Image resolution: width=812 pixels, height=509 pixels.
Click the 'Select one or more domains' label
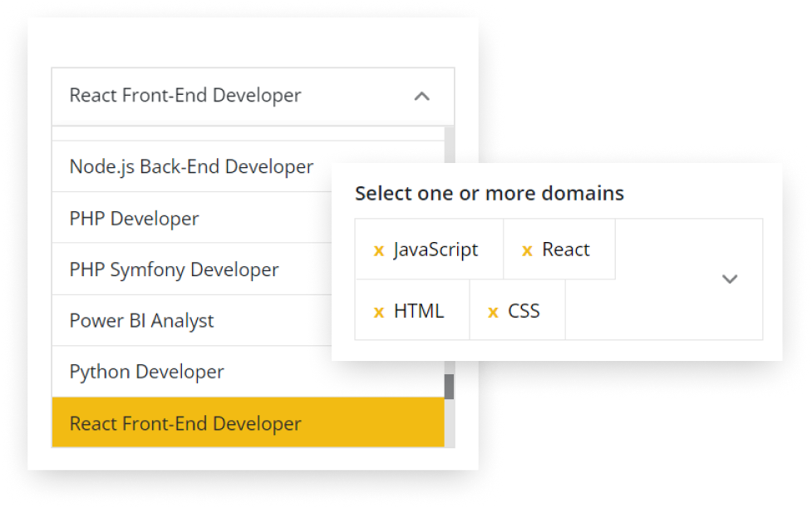point(489,194)
